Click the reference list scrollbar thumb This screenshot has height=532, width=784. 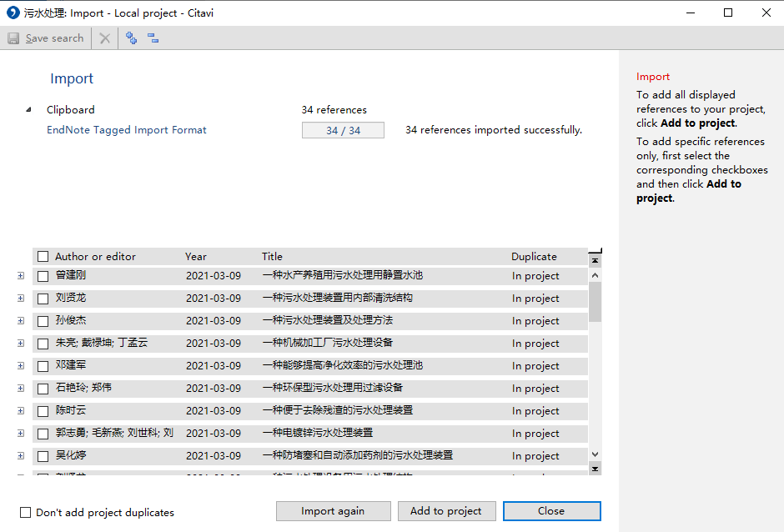click(595, 302)
